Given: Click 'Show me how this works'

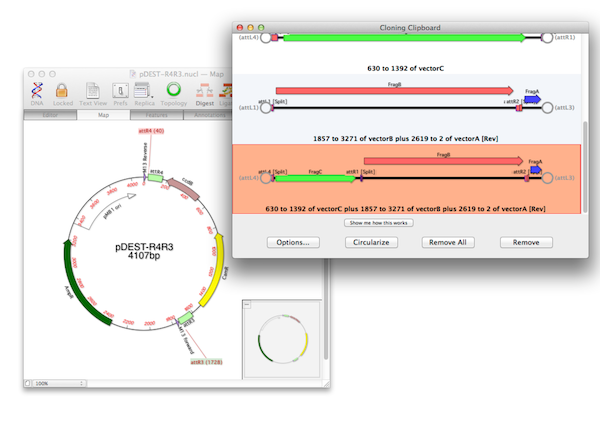Looking at the screenshot, I should [378, 223].
